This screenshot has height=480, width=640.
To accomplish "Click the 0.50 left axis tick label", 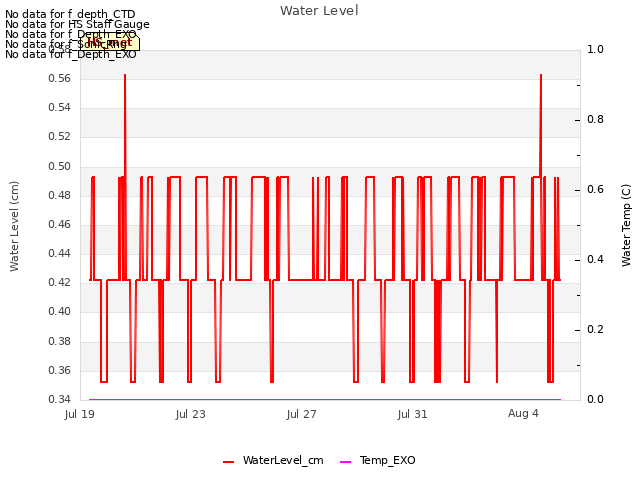I will [60, 167].
